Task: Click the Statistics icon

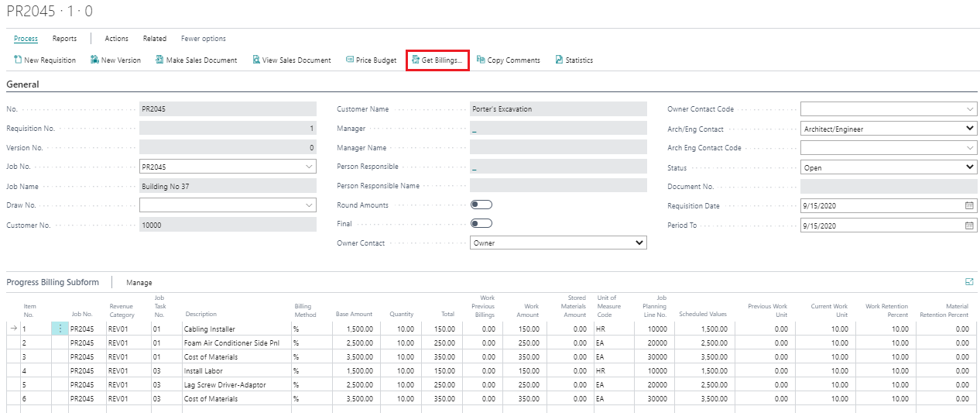Action: coord(559,60)
